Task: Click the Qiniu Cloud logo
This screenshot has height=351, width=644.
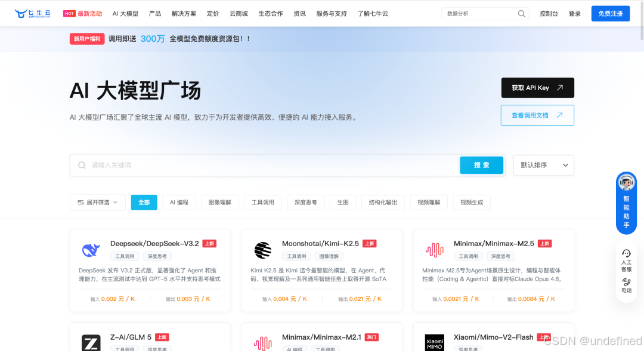Action: pos(32,14)
